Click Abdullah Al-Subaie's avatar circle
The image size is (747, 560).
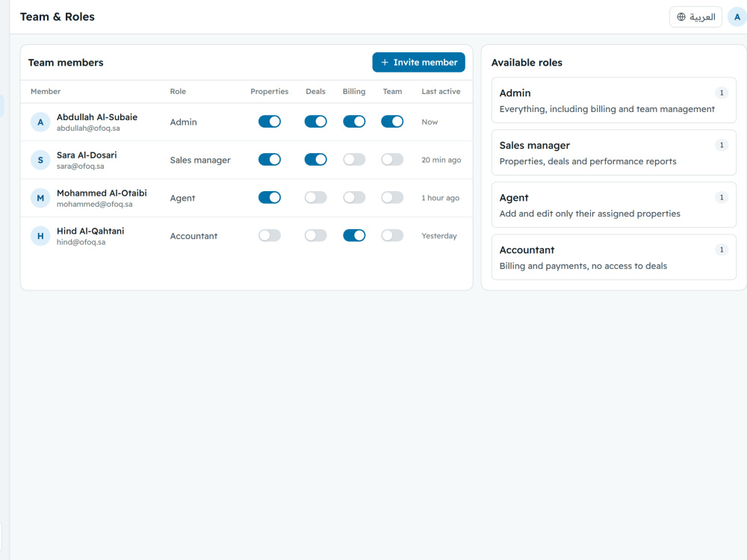coord(40,122)
